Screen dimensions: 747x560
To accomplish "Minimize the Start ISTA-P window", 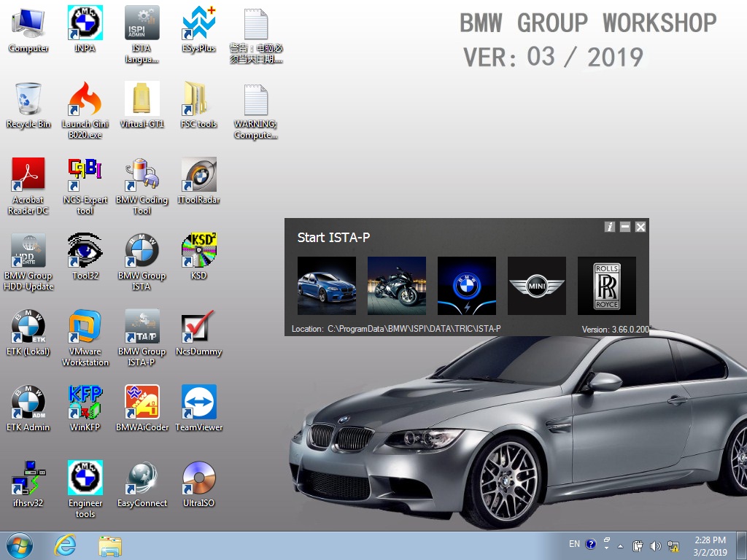I will [x=625, y=227].
